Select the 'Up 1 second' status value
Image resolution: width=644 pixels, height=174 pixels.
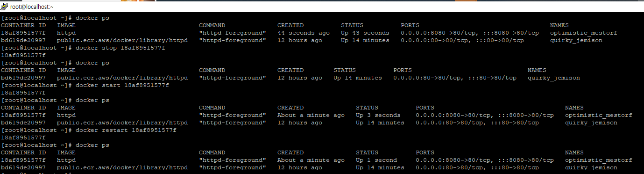(376, 160)
